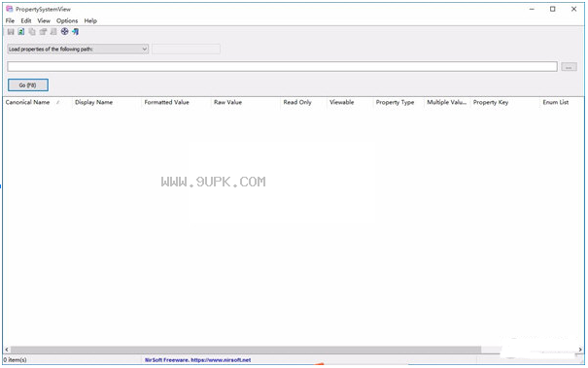
Task: Click the scroll right arrow
Action: 580,350
